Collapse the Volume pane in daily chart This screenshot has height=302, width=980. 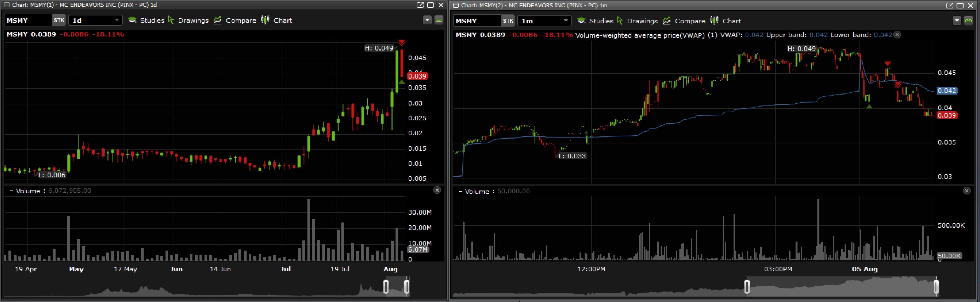coord(11,191)
